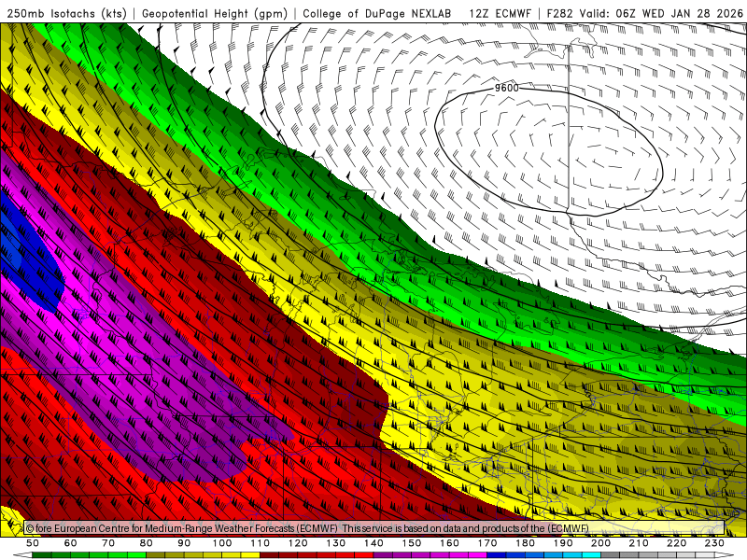Click the '100' legend value
Image resolution: width=747 pixels, height=560 pixels.
[x=222, y=543]
